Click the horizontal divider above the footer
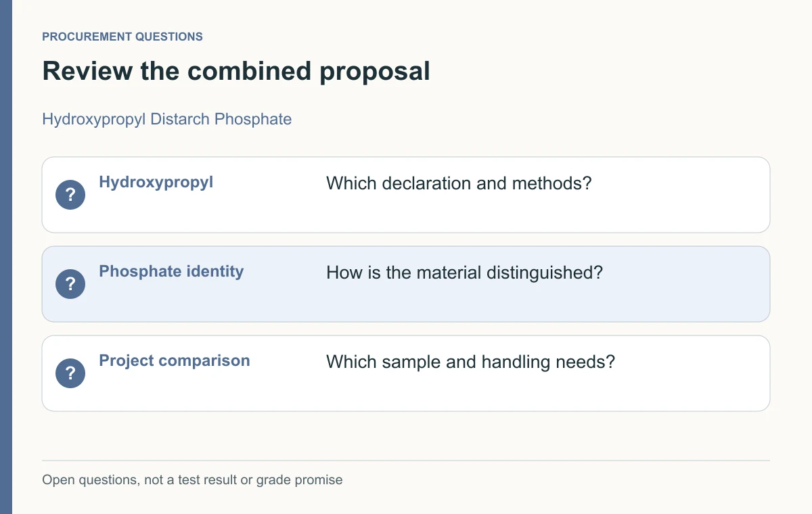Image resolution: width=812 pixels, height=514 pixels. click(x=406, y=461)
